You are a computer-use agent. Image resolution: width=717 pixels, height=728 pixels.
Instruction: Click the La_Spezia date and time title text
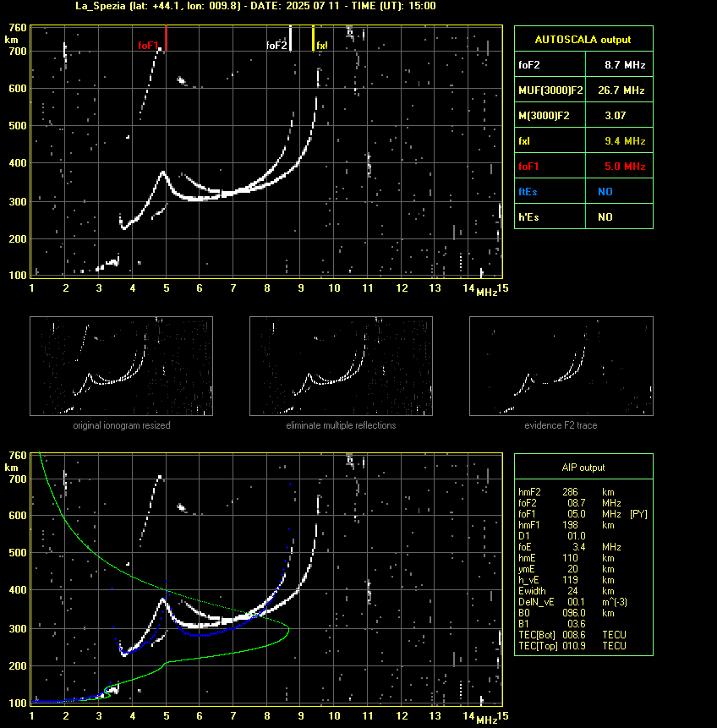[255, 6]
